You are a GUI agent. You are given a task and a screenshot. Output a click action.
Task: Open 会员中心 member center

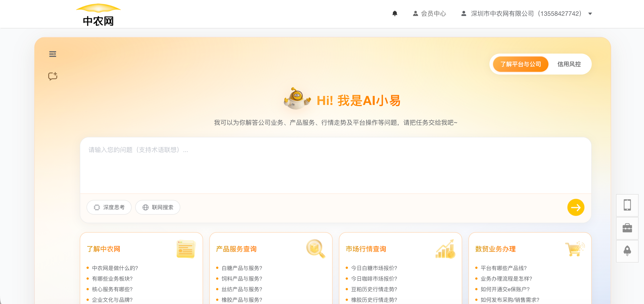429,14
